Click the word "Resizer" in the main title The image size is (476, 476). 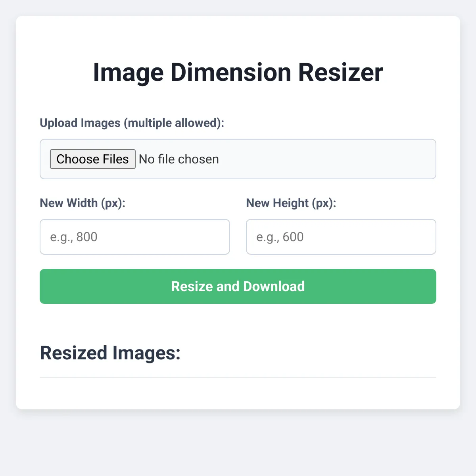(x=340, y=73)
